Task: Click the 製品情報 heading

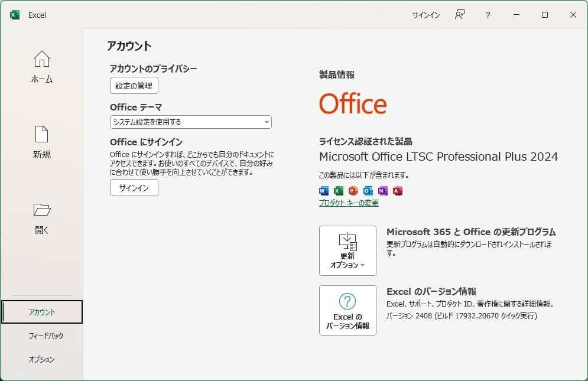Action: pyautogui.click(x=337, y=74)
